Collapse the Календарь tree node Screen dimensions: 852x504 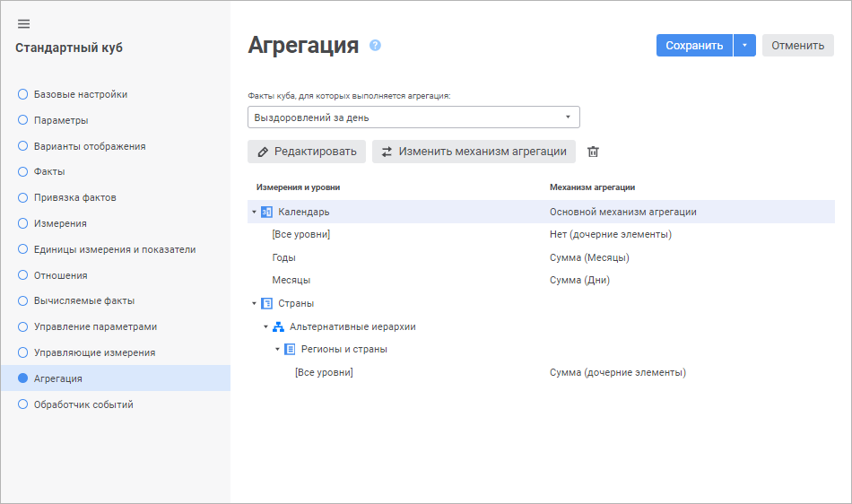[x=254, y=213]
